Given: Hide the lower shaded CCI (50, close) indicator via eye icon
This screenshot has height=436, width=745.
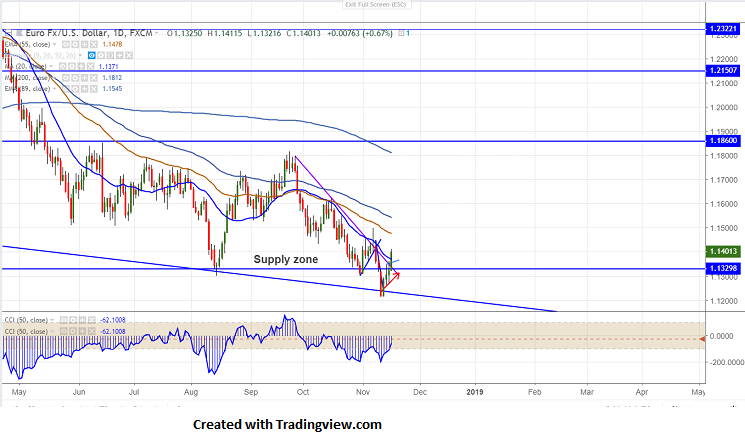Looking at the screenshot, I should click(x=64, y=331).
